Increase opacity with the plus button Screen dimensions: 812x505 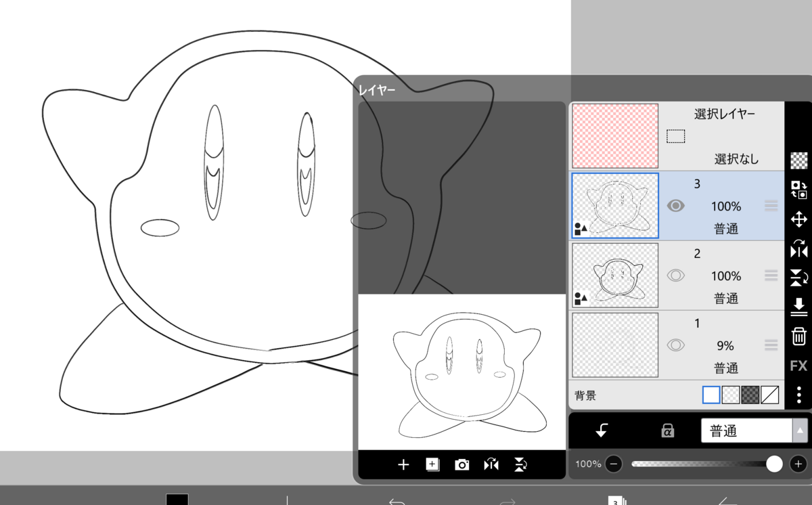click(798, 464)
